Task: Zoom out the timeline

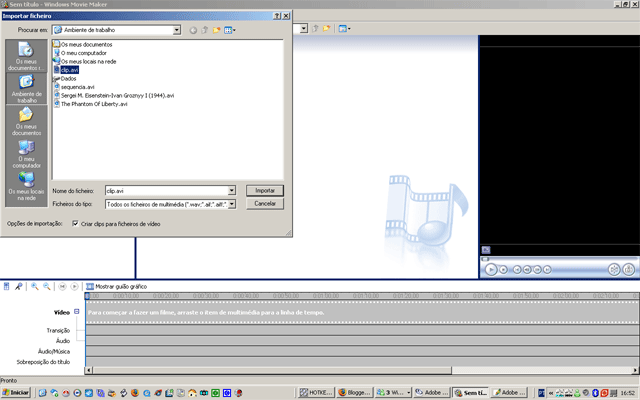Action: [x=47, y=287]
